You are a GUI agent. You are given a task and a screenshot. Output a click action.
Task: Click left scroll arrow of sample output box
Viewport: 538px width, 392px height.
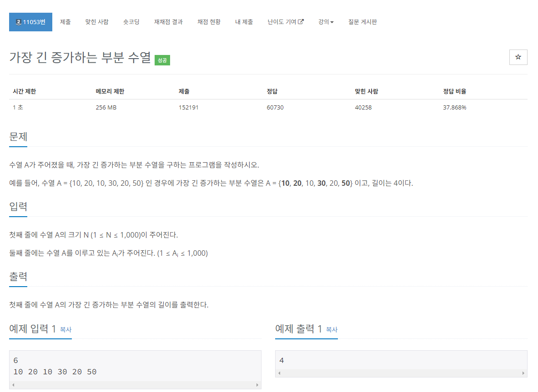pos(279,373)
